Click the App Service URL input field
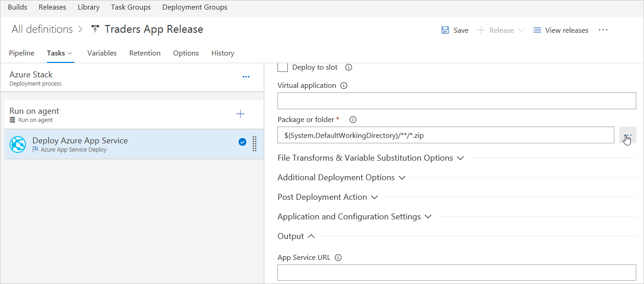 [457, 273]
